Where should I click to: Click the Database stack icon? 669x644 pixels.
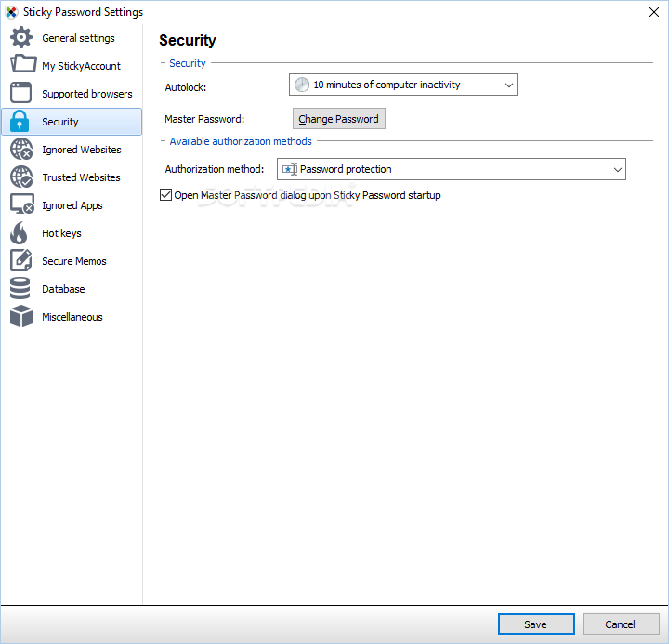[x=20, y=288]
